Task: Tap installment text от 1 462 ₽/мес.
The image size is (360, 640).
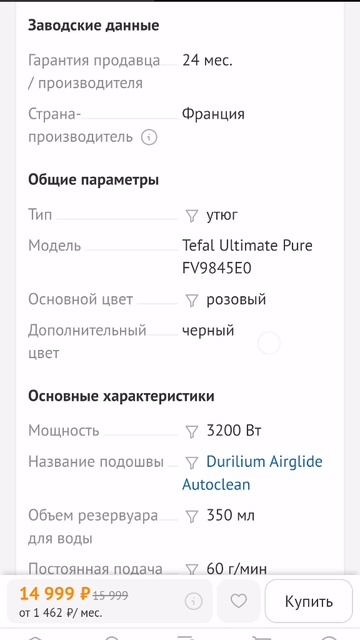Action: [x=61, y=613]
